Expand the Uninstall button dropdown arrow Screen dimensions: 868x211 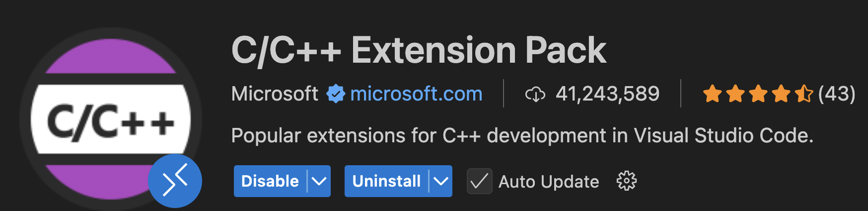click(441, 181)
